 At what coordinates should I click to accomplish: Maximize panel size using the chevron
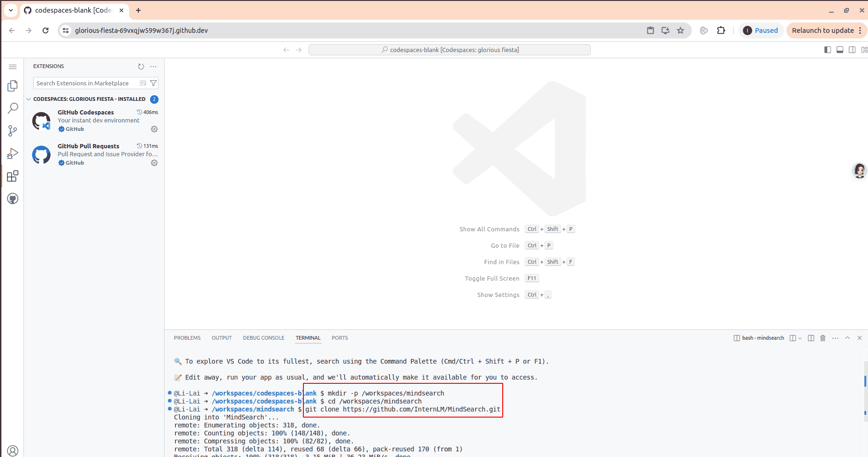(x=847, y=338)
